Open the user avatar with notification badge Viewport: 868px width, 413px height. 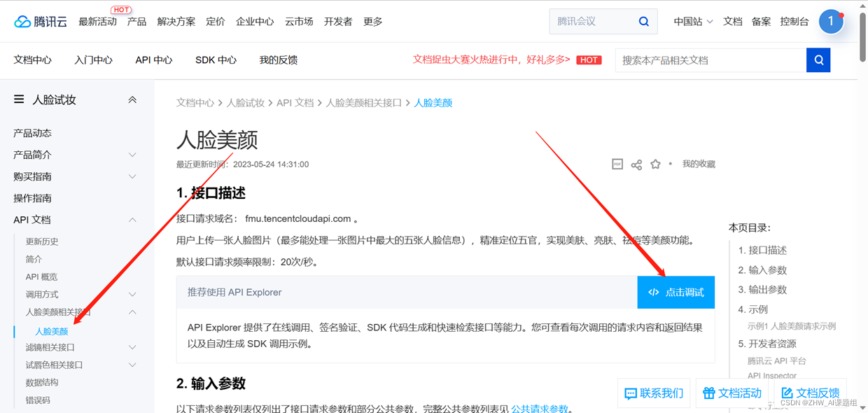click(x=831, y=22)
